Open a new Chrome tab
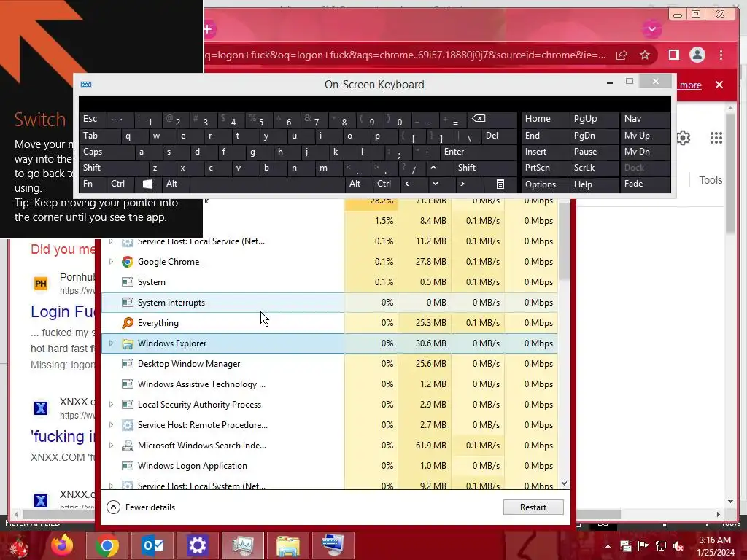 pyautogui.click(x=208, y=29)
